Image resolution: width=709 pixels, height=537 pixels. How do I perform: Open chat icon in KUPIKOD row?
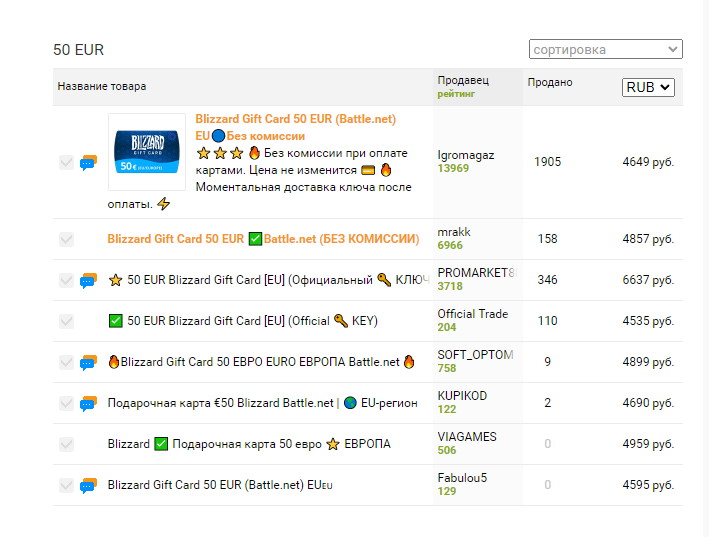88,404
